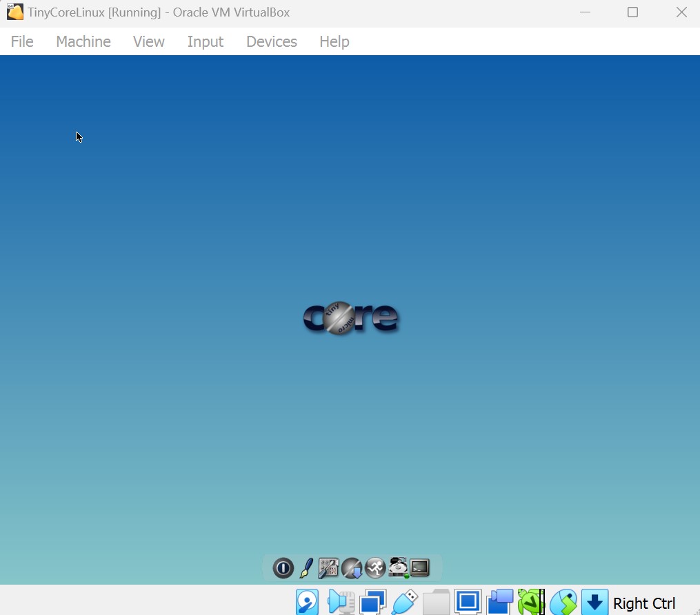700x615 pixels.
Task: Click the Exit power icon in the dock
Action: [283, 568]
